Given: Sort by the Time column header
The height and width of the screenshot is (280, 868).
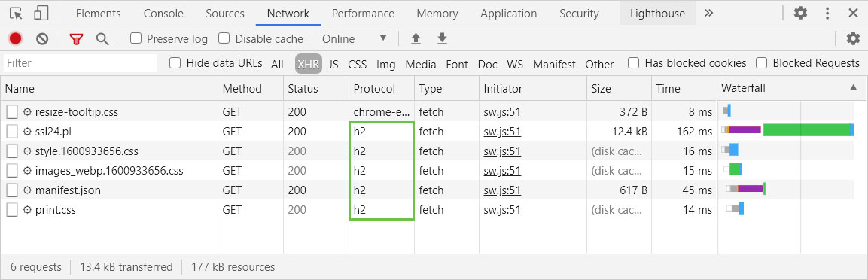Looking at the screenshot, I should coord(684,89).
